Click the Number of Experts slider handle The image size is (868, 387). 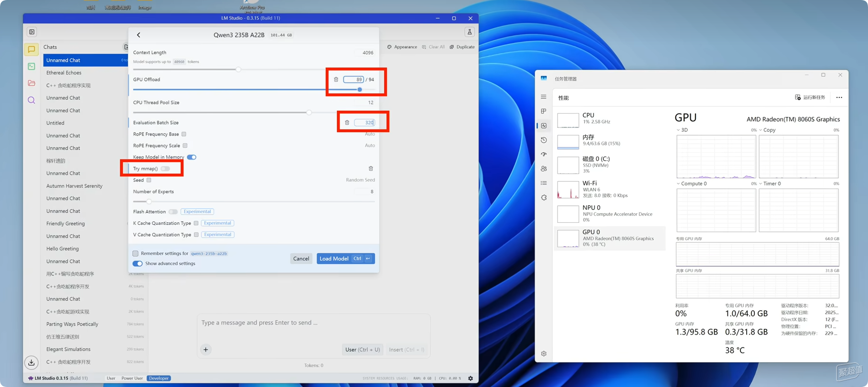pos(149,201)
